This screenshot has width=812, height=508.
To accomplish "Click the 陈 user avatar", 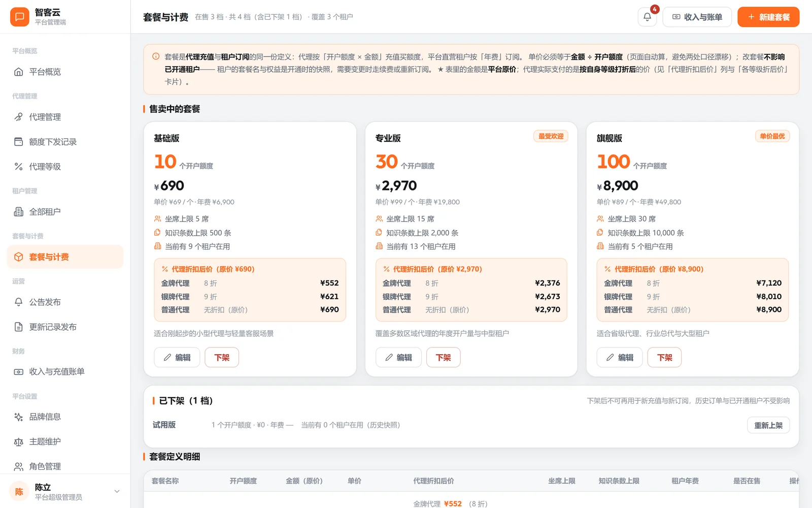I will click(x=19, y=491).
